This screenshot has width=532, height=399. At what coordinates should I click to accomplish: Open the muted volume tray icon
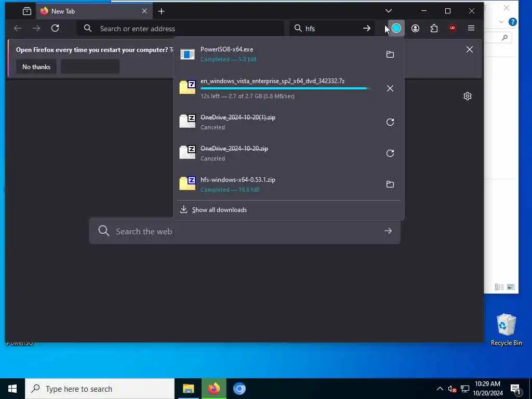pyautogui.click(x=452, y=389)
